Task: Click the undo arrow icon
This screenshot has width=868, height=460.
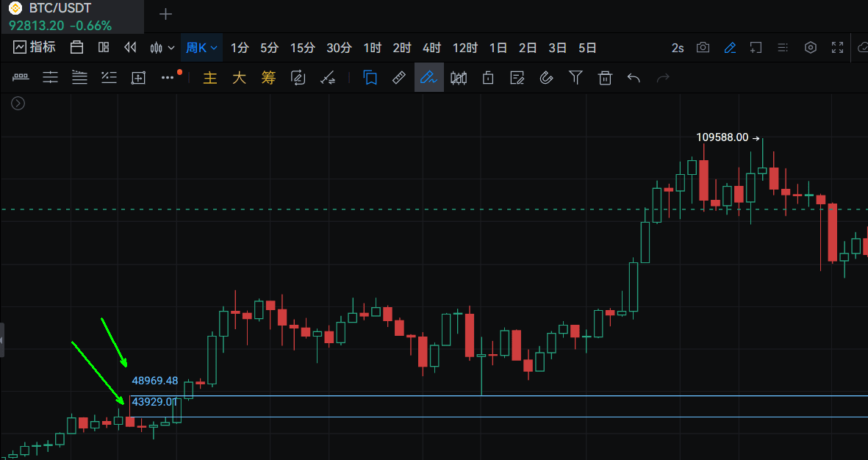Action: tap(634, 77)
